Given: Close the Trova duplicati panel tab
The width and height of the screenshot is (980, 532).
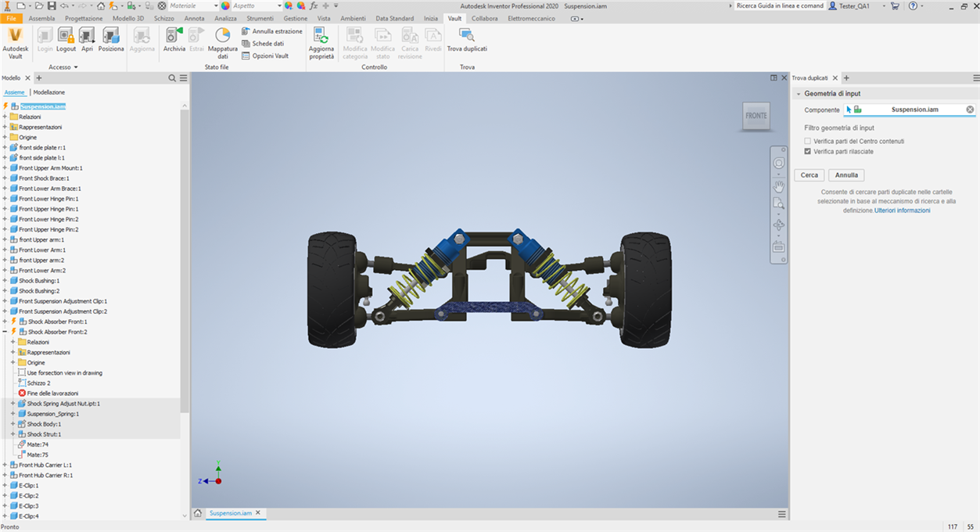Looking at the screenshot, I should (x=835, y=78).
